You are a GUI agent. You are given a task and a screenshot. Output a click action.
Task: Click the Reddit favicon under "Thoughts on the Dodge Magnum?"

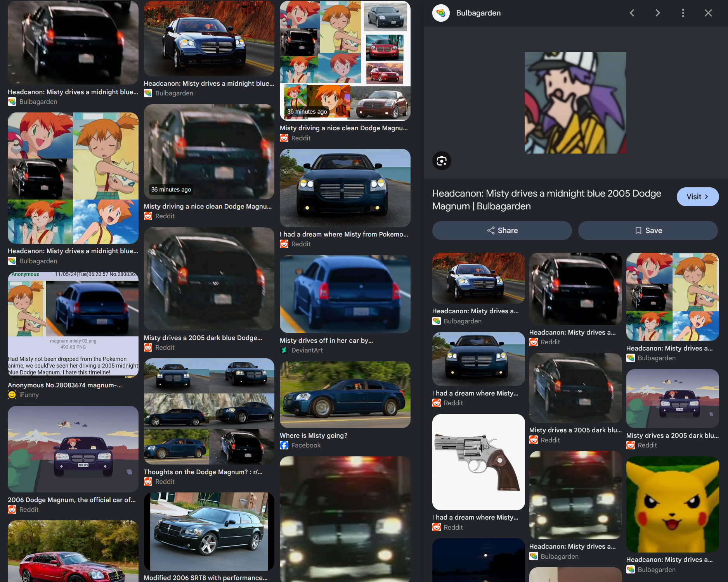[148, 482]
